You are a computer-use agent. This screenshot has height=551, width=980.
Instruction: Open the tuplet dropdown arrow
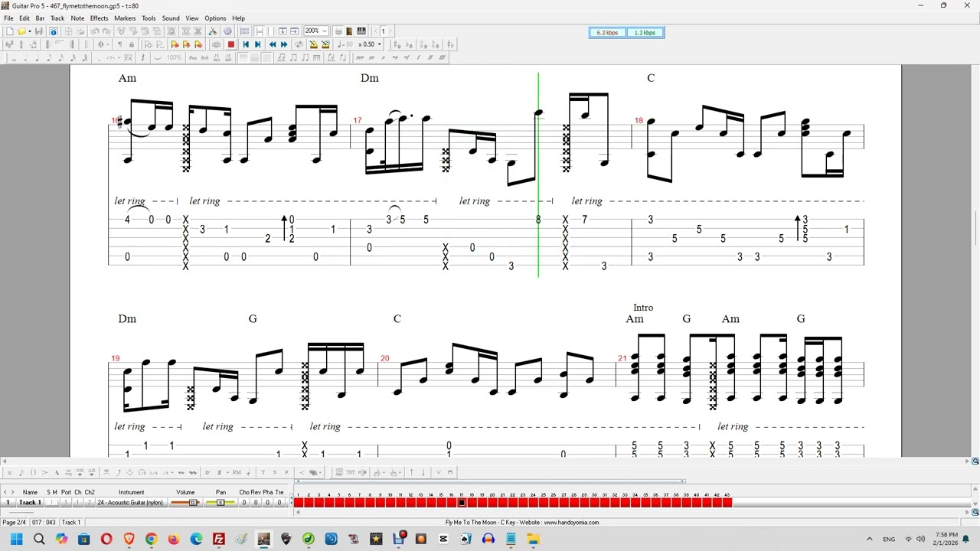(119, 58)
